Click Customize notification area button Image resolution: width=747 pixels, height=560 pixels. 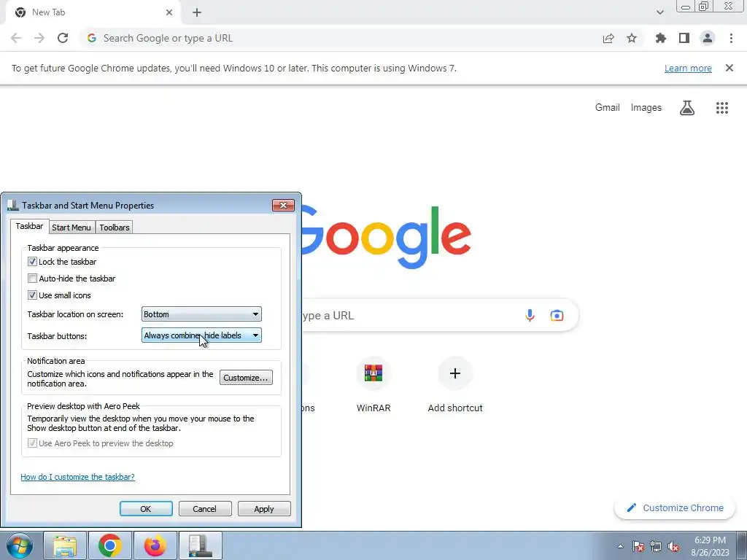point(246,378)
